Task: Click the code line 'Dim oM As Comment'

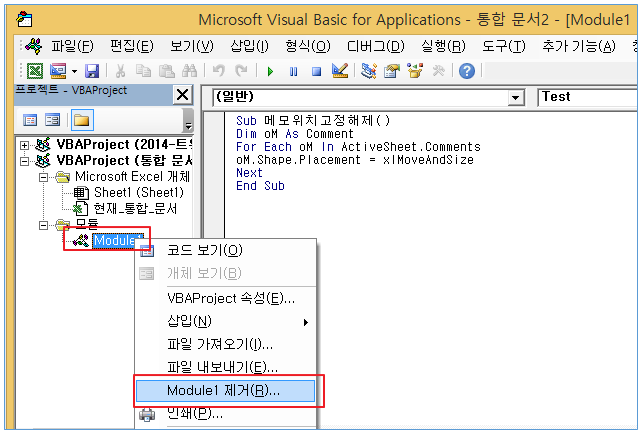Action: [x=294, y=134]
